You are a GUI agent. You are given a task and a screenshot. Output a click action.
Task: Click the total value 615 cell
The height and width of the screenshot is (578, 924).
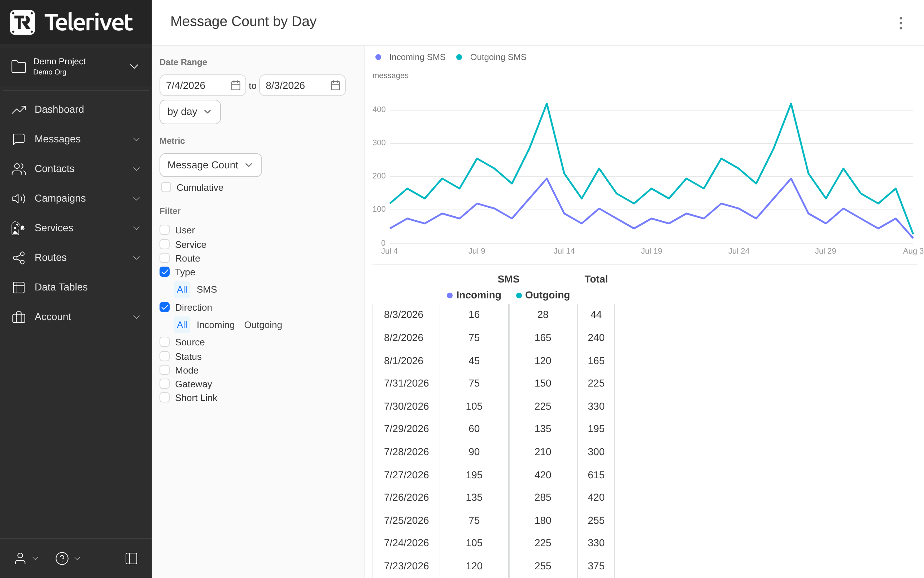596,475
